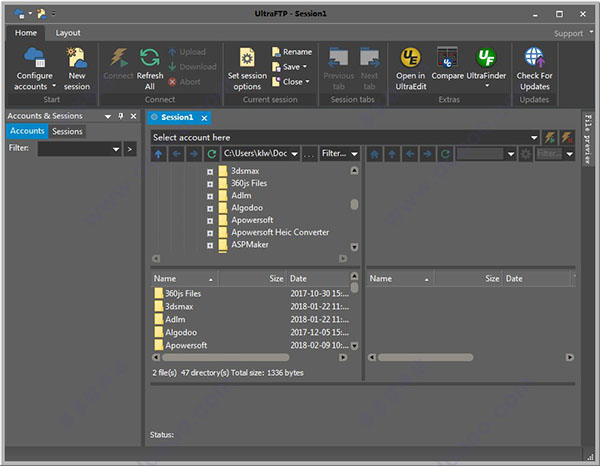Click Abort in the Connect group
Screen dimensions: 600x466
(x=184, y=81)
